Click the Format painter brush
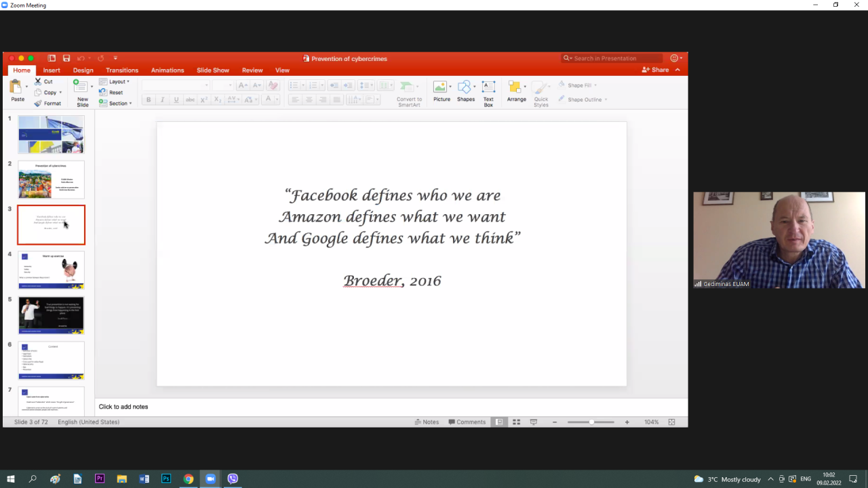The image size is (868, 488). (x=38, y=104)
